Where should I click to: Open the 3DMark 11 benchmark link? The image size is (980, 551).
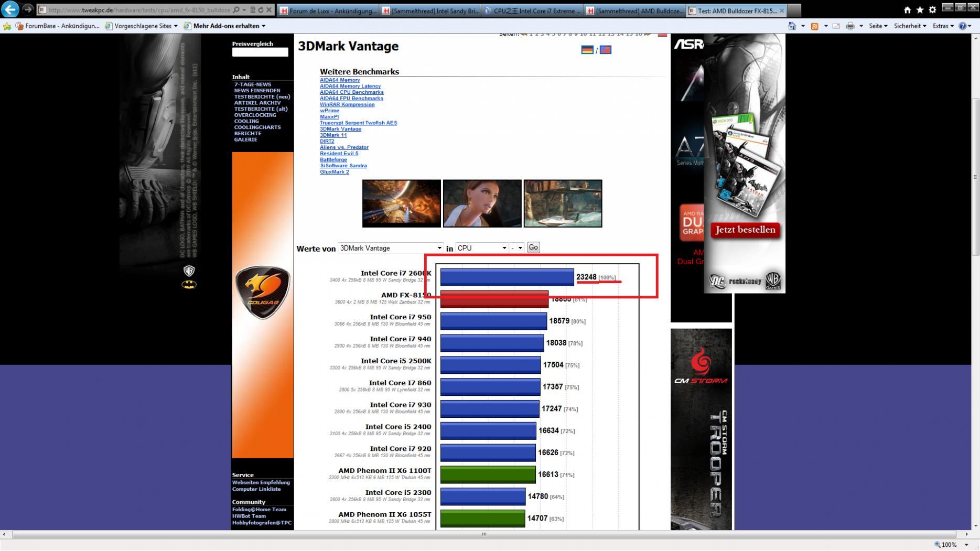click(x=333, y=135)
